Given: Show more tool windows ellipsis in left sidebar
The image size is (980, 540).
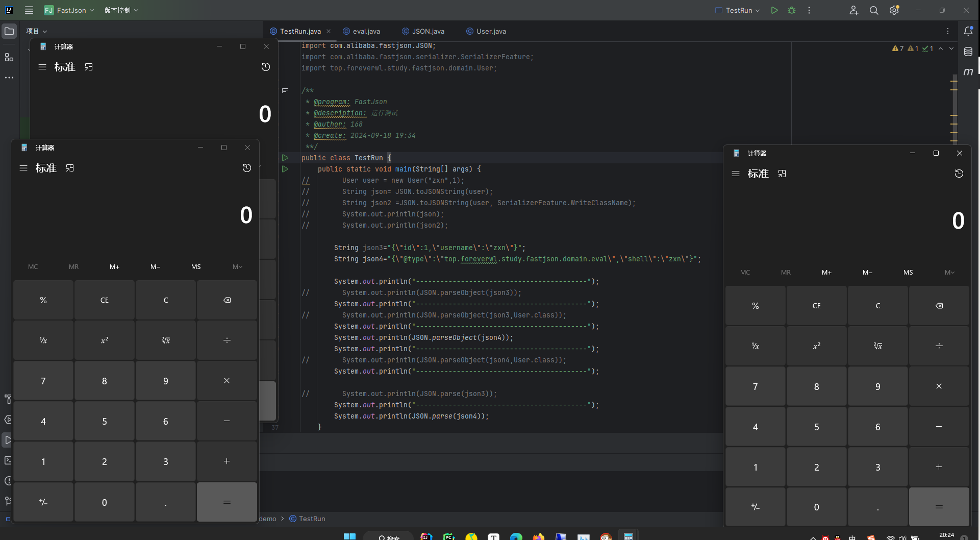Looking at the screenshot, I should point(9,78).
